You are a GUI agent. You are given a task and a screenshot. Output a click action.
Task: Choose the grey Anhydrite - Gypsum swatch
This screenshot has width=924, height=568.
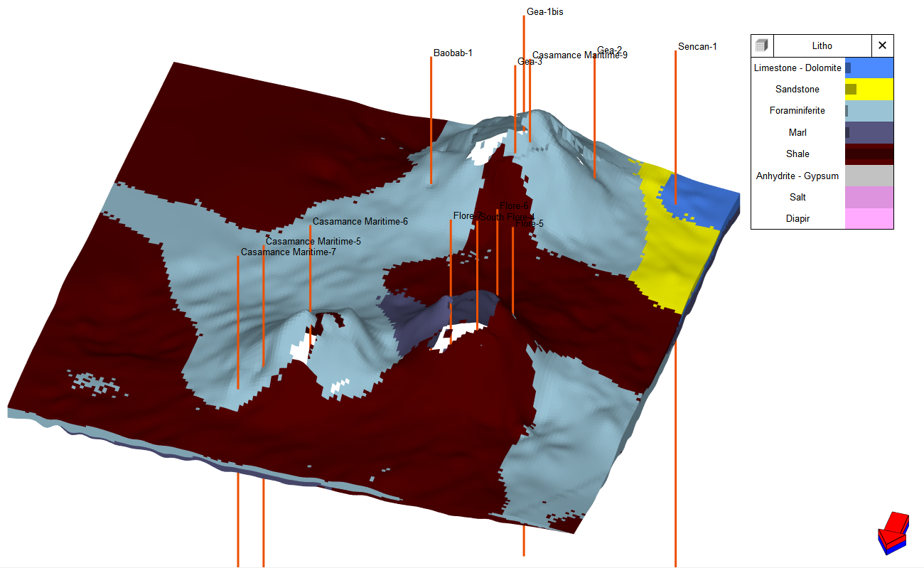pyautogui.click(x=869, y=176)
